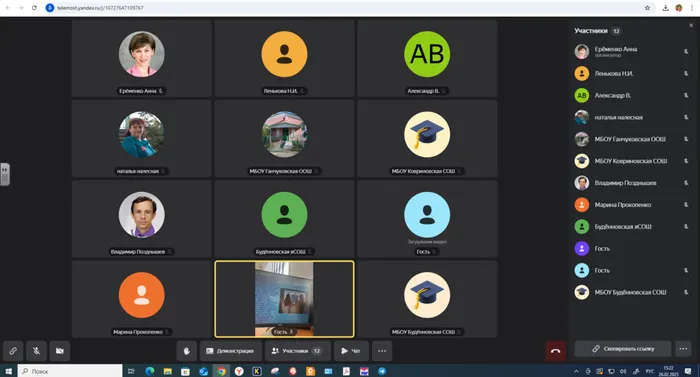The image size is (700, 377).
Task: Select Александр В. in participants list
Action: click(631, 96)
